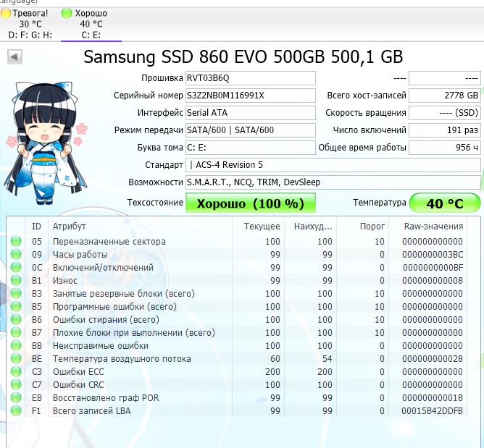Click raw value 000000000028
484x448 pixels.
click(x=433, y=359)
